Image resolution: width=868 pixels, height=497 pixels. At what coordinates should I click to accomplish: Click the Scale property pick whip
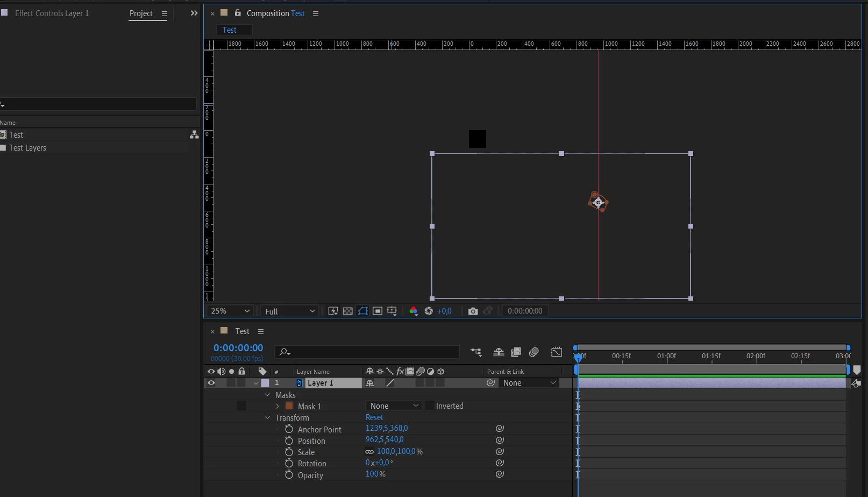pos(500,452)
